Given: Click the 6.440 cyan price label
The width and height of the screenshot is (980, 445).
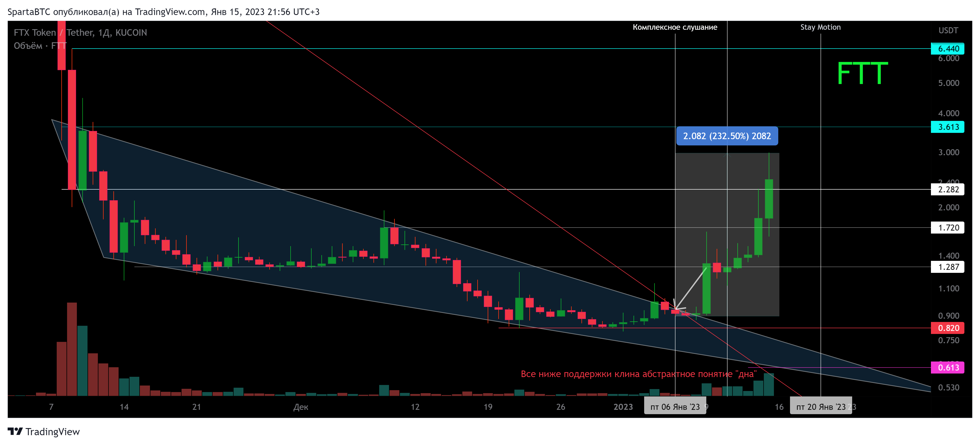Looking at the screenshot, I should 947,49.
